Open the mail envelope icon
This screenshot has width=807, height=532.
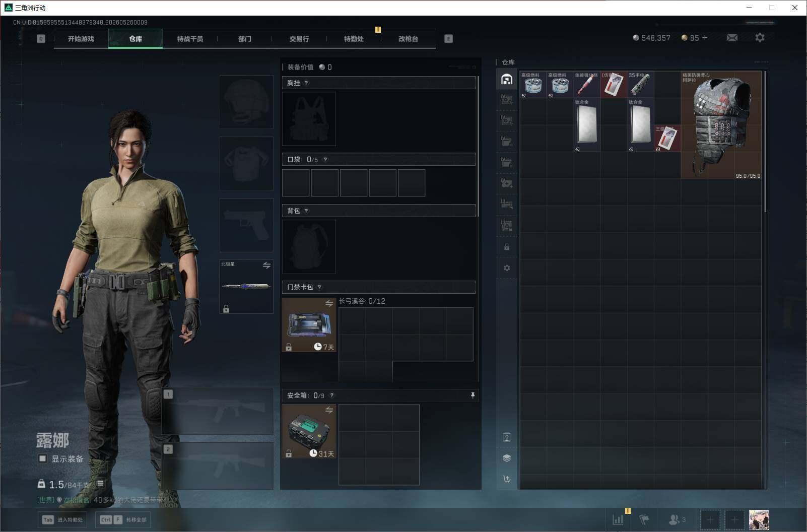click(x=732, y=38)
